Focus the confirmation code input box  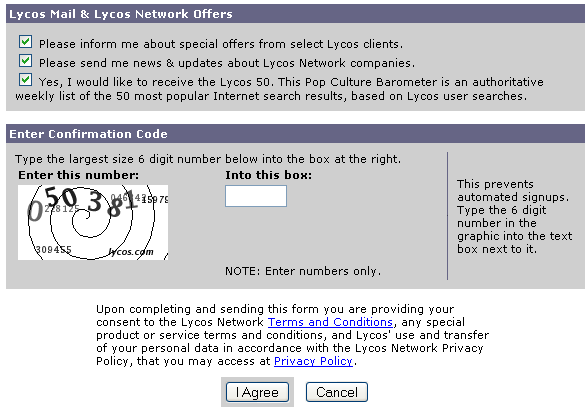256,196
